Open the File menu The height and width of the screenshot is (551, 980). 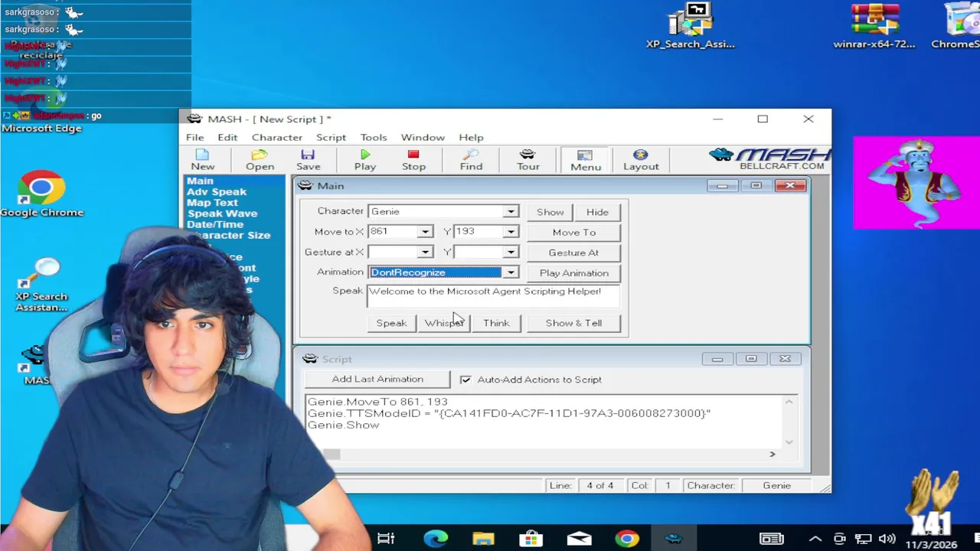tap(194, 137)
